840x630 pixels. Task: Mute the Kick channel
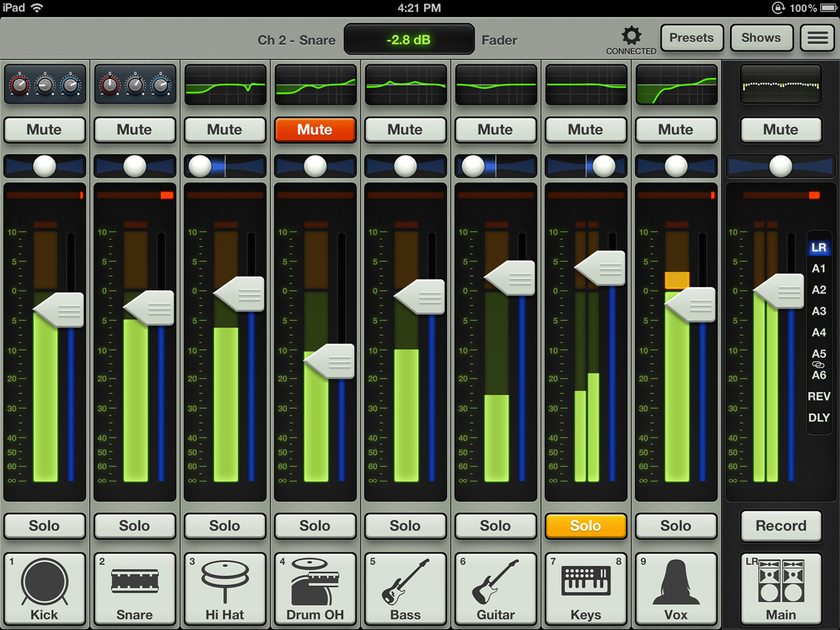[44, 129]
